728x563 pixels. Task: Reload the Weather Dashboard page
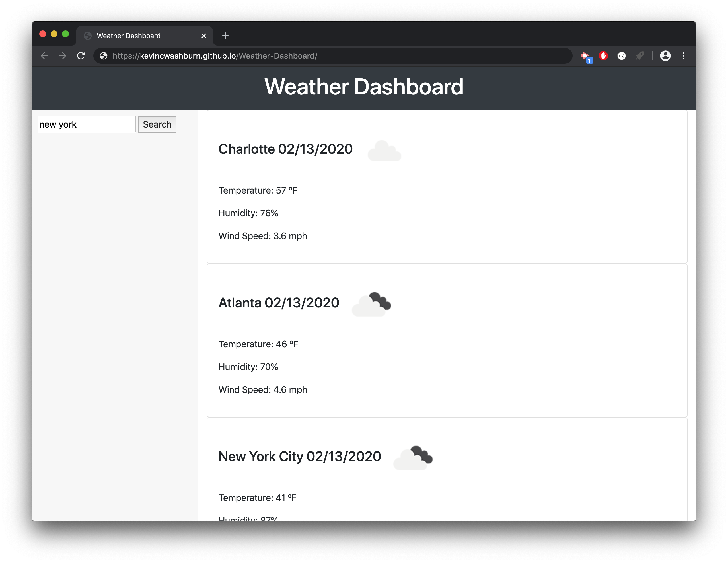click(x=81, y=56)
